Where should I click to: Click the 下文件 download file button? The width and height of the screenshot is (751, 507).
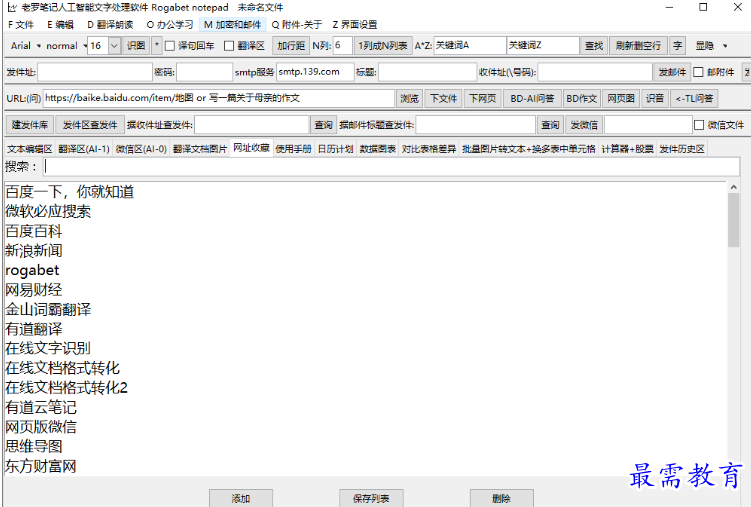[x=444, y=99]
